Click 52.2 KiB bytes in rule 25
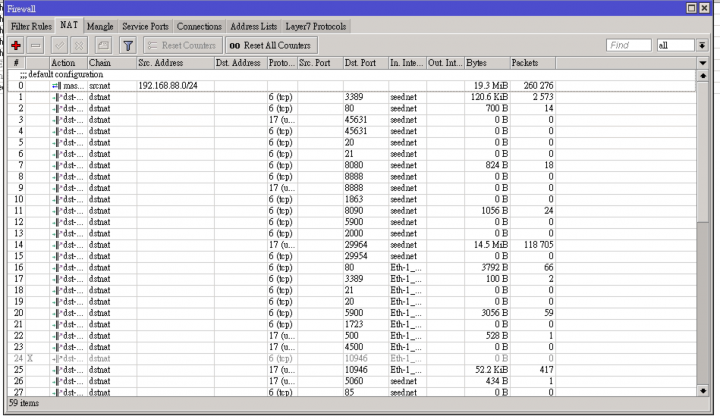 point(491,370)
